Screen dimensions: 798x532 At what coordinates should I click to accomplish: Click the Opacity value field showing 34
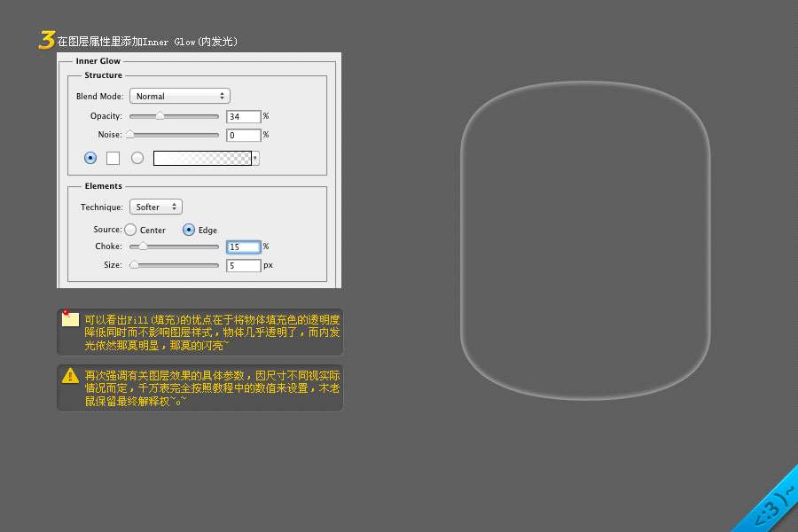pyautogui.click(x=243, y=116)
